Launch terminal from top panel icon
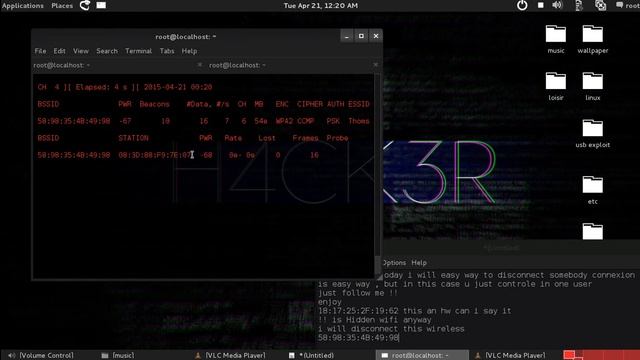 click(x=101, y=5)
